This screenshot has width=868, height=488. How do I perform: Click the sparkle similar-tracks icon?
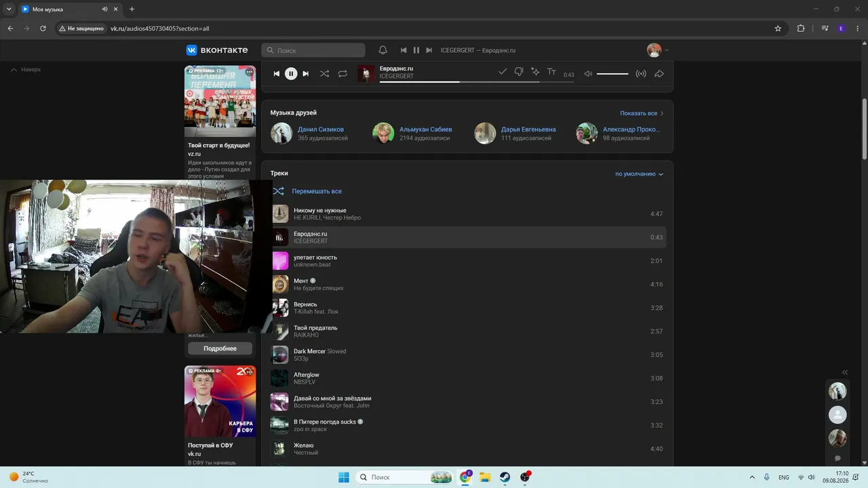click(x=535, y=71)
